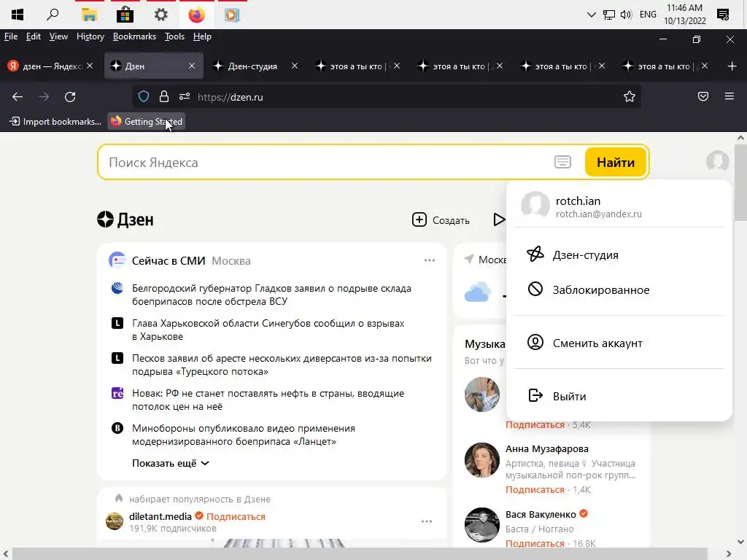Save to Pocket icon in the toolbar
747x560 pixels.
703,97
